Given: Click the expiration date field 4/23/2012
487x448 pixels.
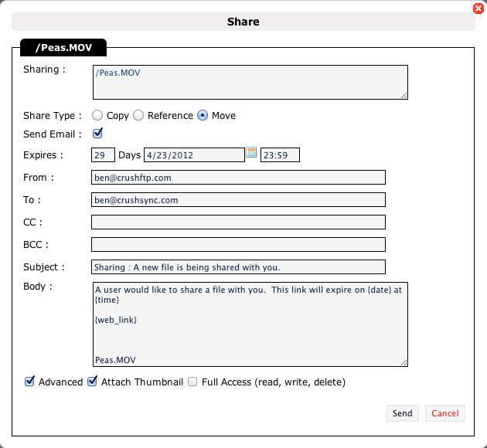Looking at the screenshot, I should click(194, 154).
